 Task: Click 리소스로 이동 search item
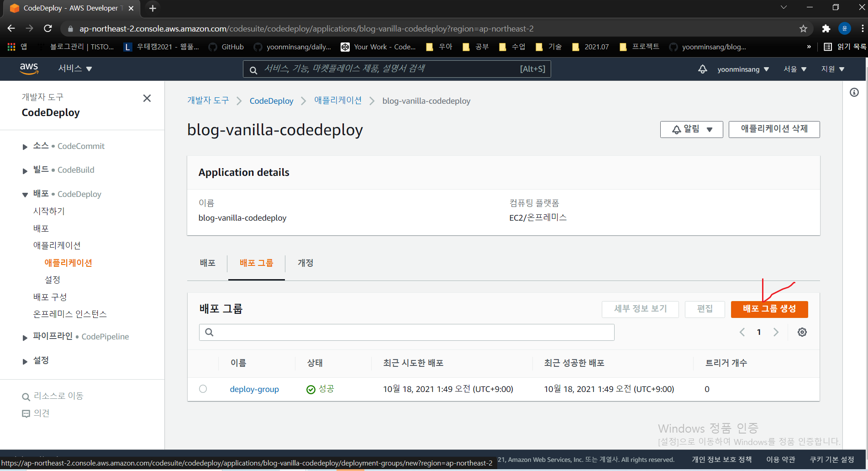pyautogui.click(x=53, y=396)
